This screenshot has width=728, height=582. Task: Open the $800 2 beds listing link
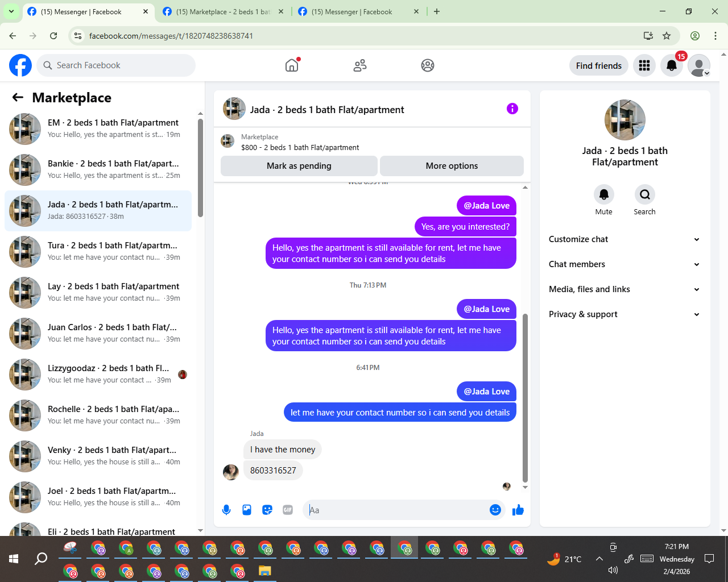click(300, 147)
